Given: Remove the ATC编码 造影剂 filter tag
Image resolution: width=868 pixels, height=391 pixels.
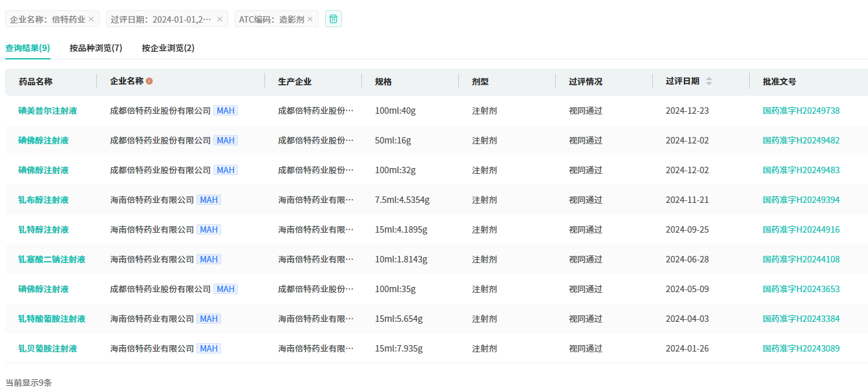Looking at the screenshot, I should (310, 19).
